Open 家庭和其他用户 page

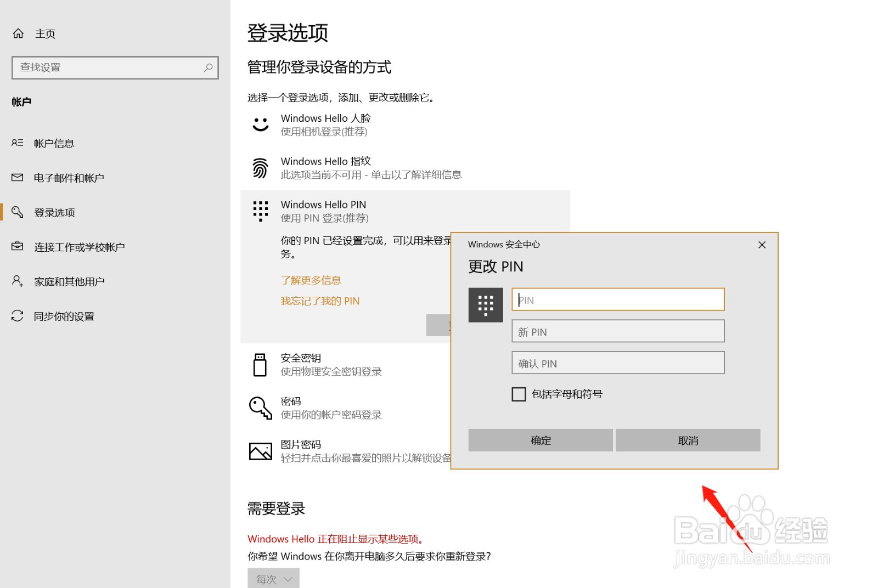pos(69,281)
